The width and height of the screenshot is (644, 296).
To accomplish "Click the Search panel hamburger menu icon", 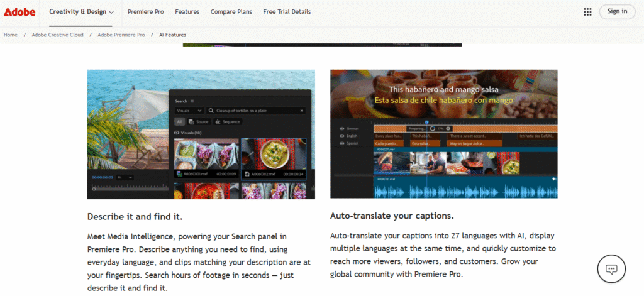I will pyautogui.click(x=192, y=101).
